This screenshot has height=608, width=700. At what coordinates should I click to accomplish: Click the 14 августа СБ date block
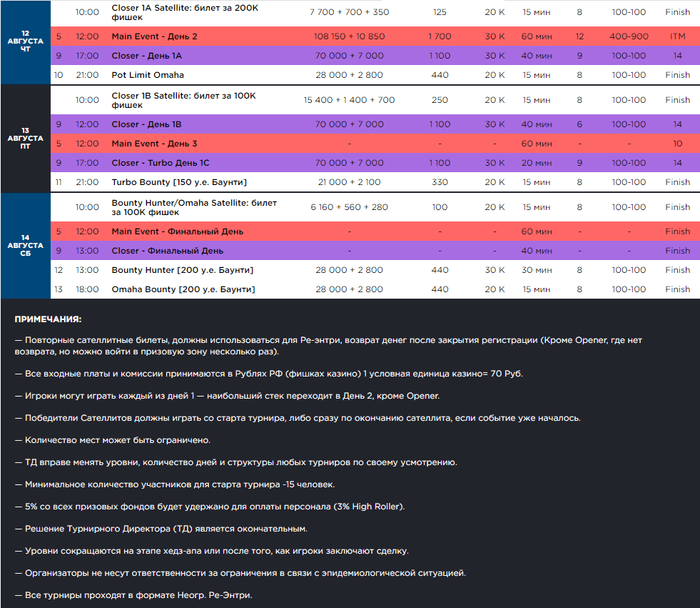(x=24, y=245)
